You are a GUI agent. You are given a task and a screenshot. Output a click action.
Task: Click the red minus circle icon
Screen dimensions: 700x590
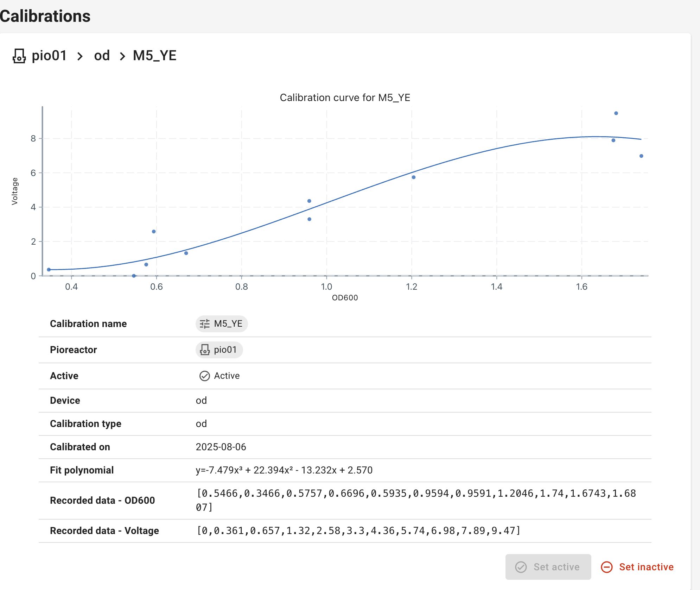tap(607, 567)
